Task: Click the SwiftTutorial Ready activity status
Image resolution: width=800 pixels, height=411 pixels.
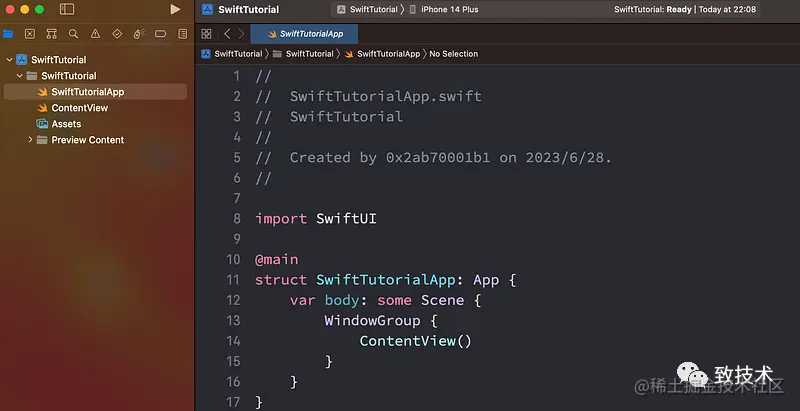Action: (x=685, y=9)
